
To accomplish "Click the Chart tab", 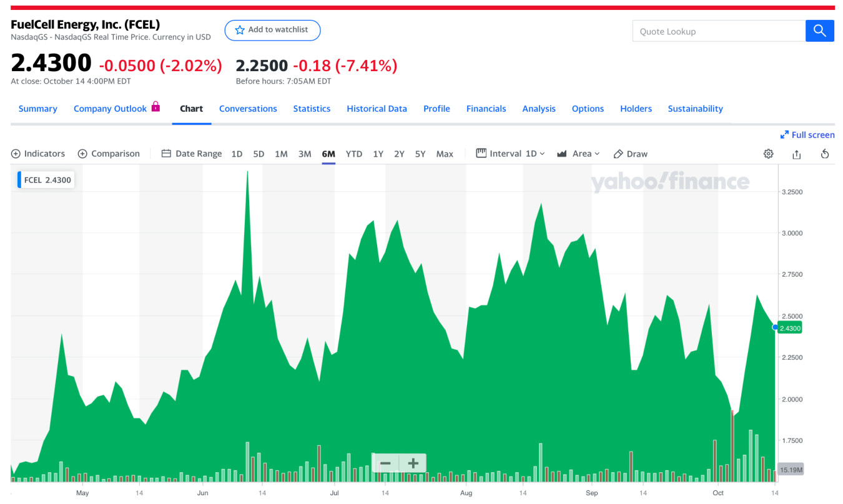I will pos(191,109).
